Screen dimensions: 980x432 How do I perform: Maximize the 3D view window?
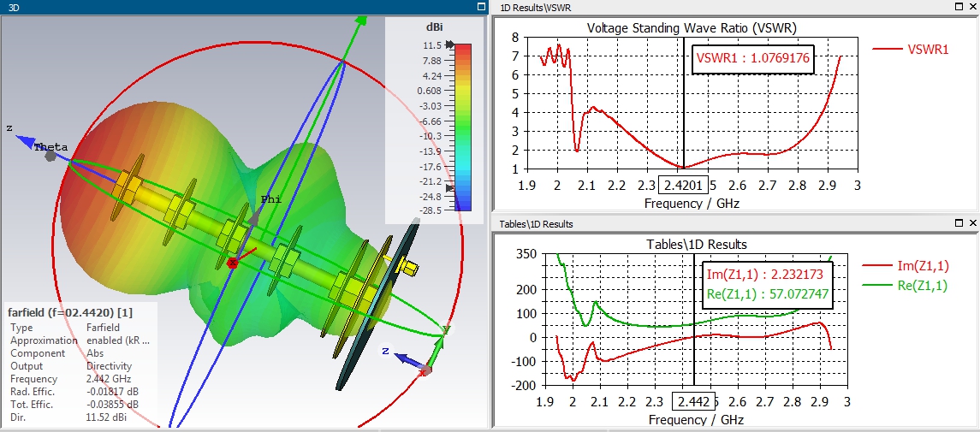pyautogui.click(x=481, y=7)
